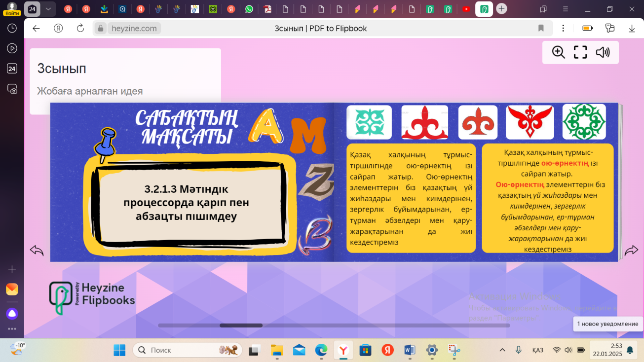Open the tab-count button showing 24
The width and height of the screenshot is (644, 362).
click(32, 9)
